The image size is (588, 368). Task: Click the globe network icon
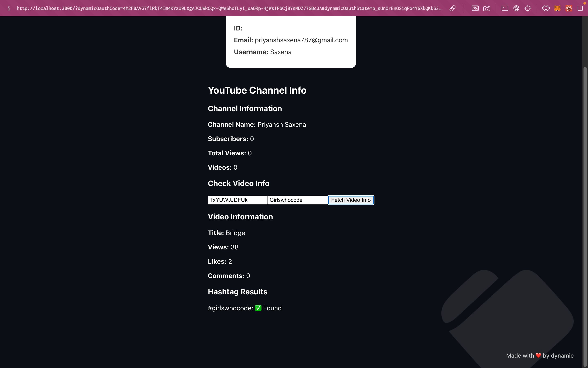pos(516,8)
